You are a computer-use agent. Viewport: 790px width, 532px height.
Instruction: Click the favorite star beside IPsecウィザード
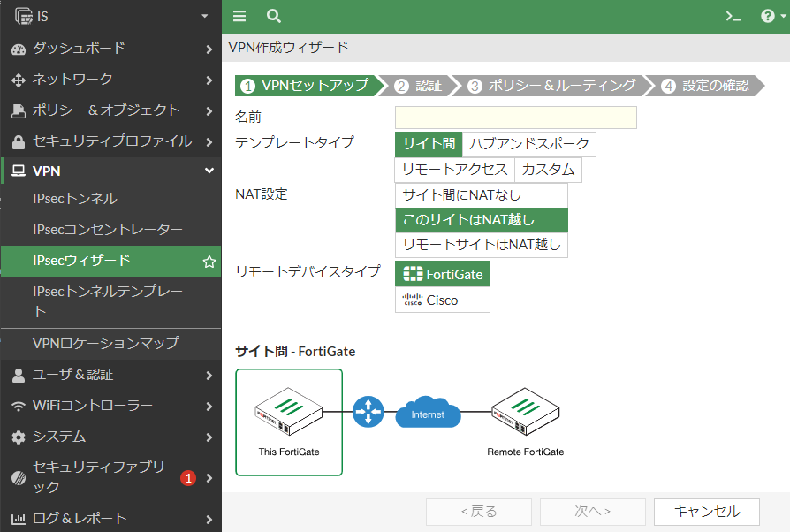pyautogui.click(x=209, y=262)
